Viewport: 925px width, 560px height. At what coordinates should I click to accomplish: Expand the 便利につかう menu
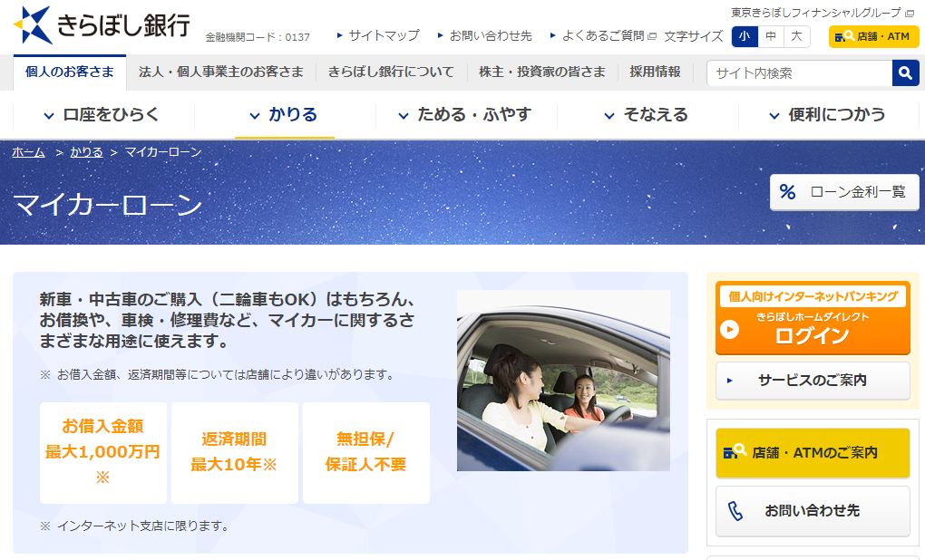pos(828,114)
